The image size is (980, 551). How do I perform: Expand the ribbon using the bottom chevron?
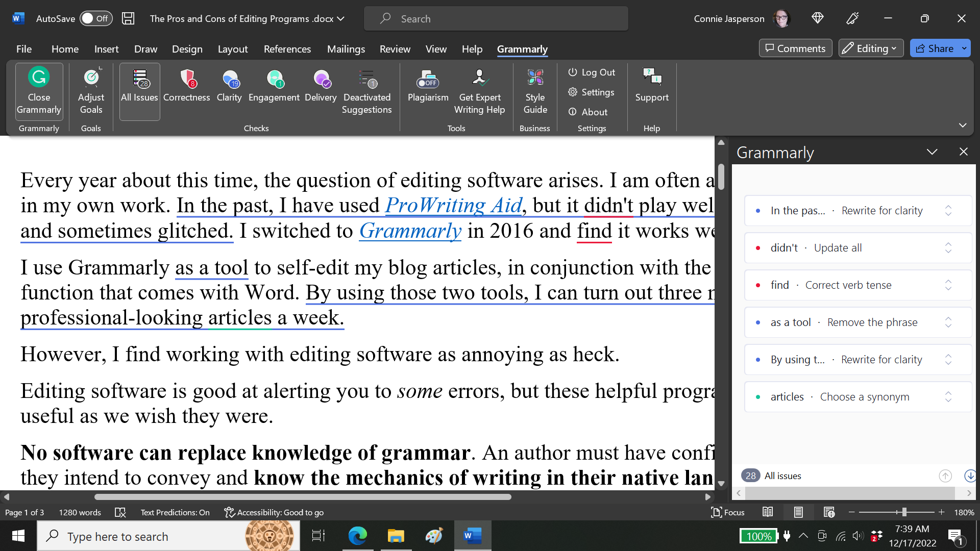coord(963,126)
